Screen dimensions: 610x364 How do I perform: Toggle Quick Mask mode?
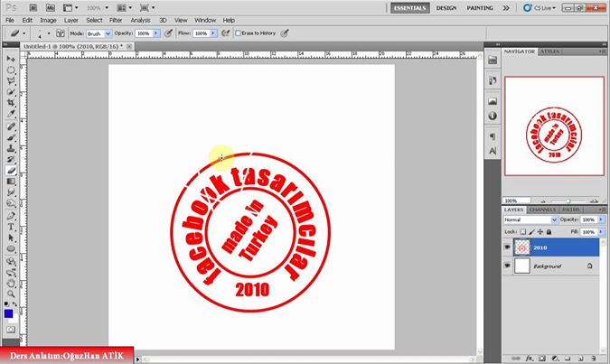tap(11, 330)
